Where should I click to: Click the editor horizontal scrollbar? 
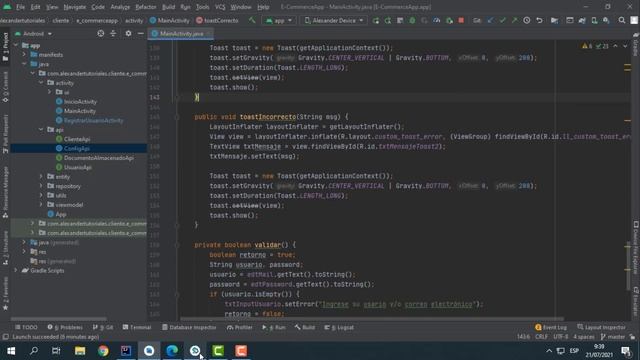click(371, 319)
